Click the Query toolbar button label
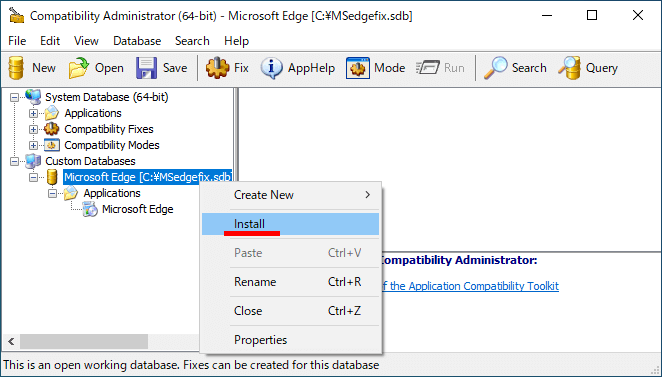The height and width of the screenshot is (377, 662). [x=602, y=68]
